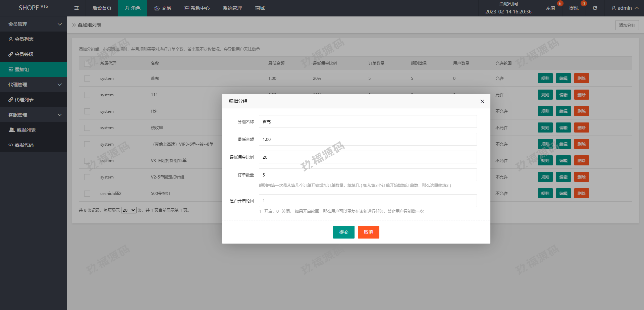Open 客服列表 in the sidebar
The width and height of the screenshot is (644, 310).
tap(26, 130)
